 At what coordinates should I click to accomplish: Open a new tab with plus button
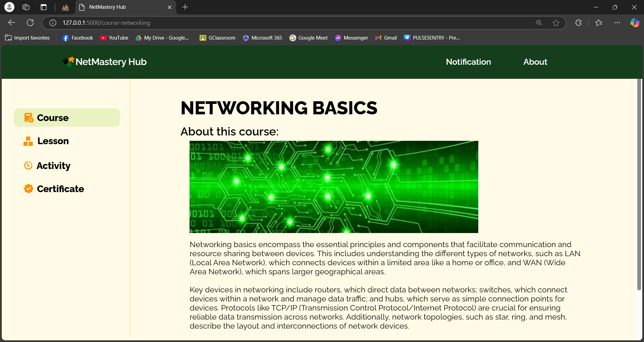click(x=185, y=7)
